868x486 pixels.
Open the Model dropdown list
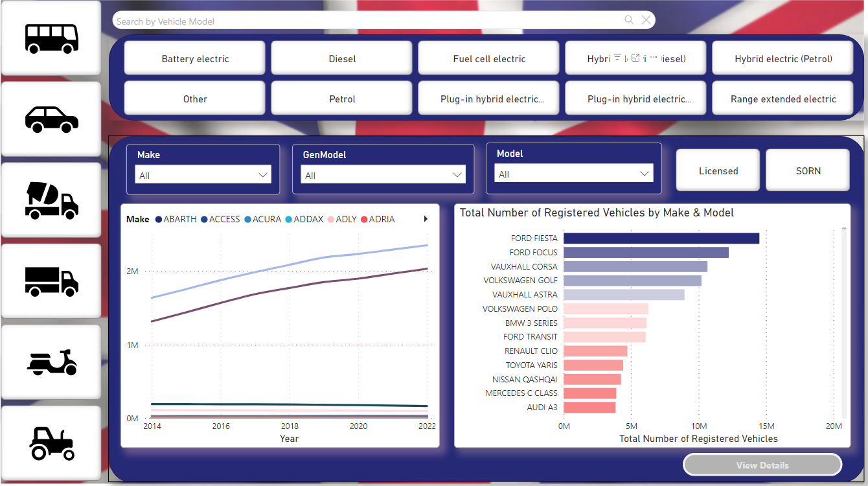click(573, 174)
